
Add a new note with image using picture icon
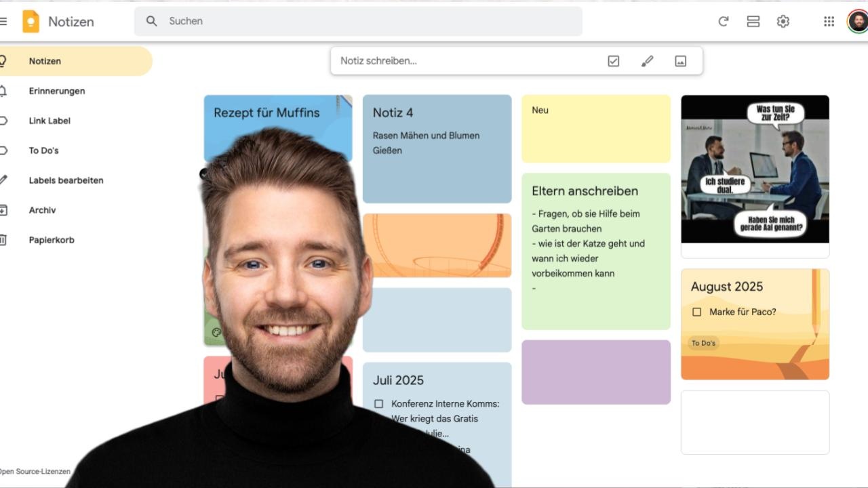[681, 60]
